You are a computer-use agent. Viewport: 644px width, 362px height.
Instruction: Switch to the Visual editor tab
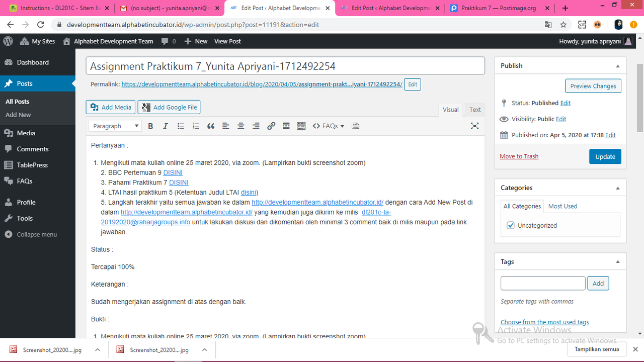(x=451, y=110)
